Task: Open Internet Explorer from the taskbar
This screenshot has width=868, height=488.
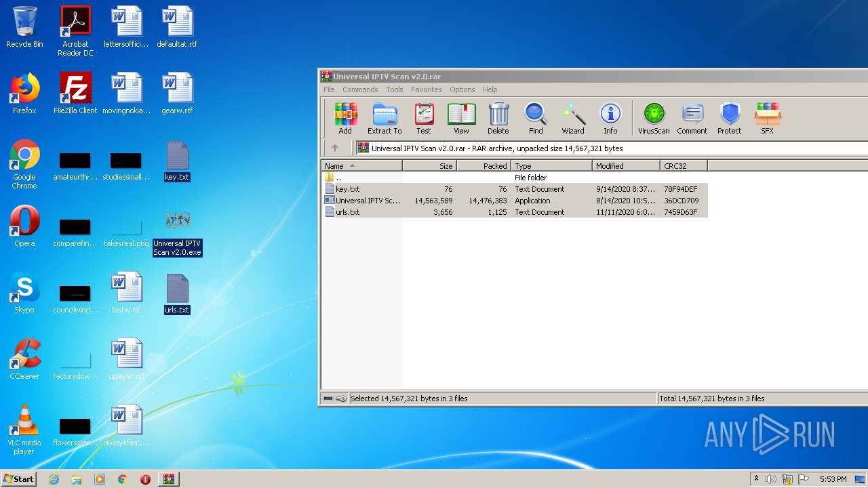Action: pyautogui.click(x=54, y=479)
